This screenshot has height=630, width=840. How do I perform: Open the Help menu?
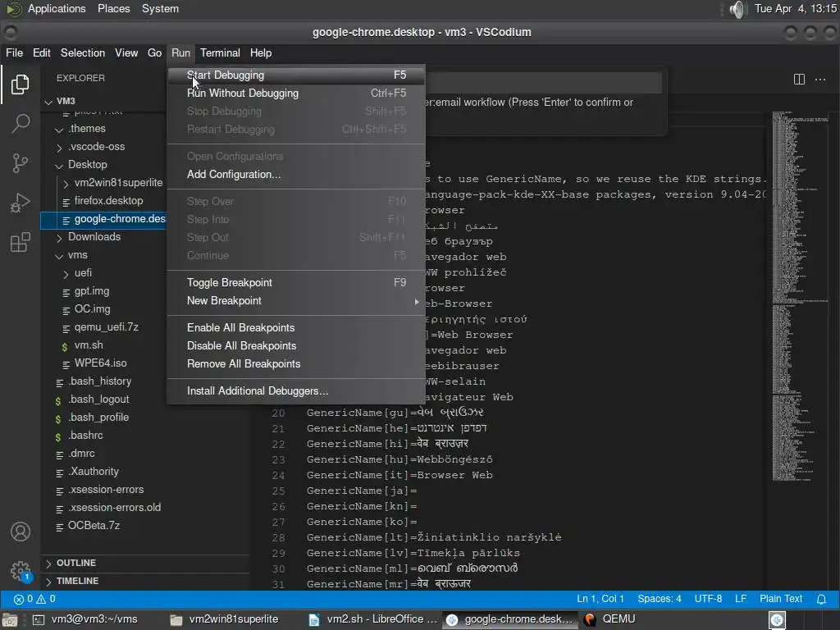click(261, 53)
